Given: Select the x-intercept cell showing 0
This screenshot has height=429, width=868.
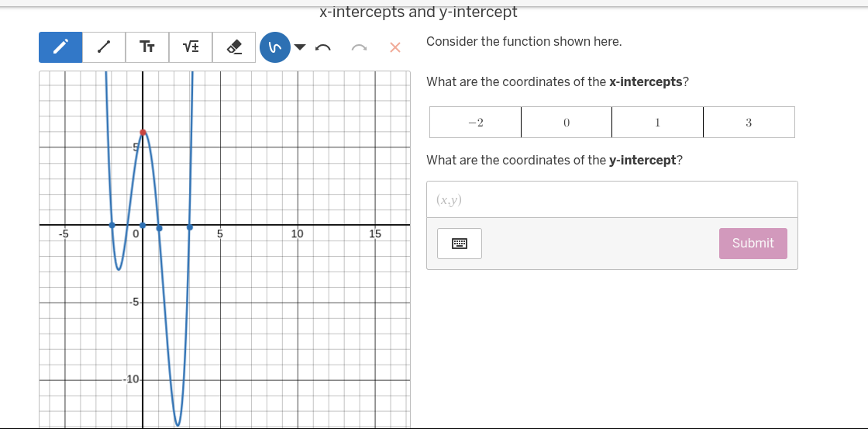Looking at the screenshot, I should pyautogui.click(x=567, y=123).
